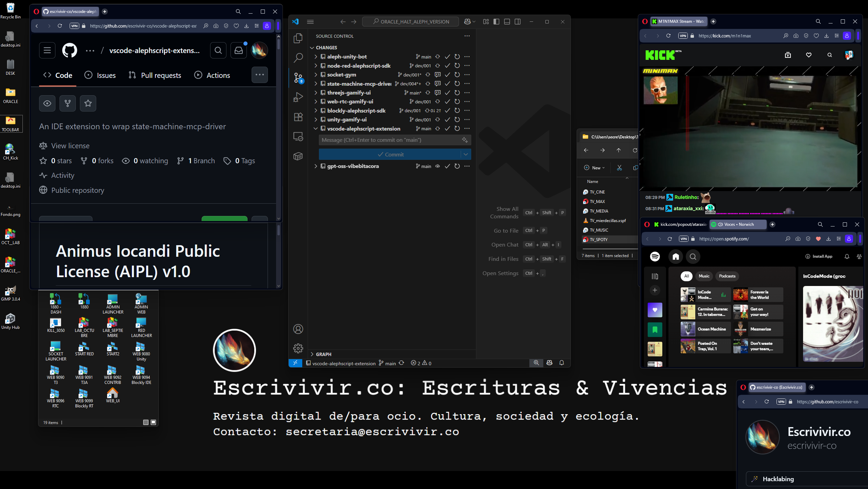Open VS Code Search sidebar icon
Viewport: 868px width, 489px height.
point(298,58)
